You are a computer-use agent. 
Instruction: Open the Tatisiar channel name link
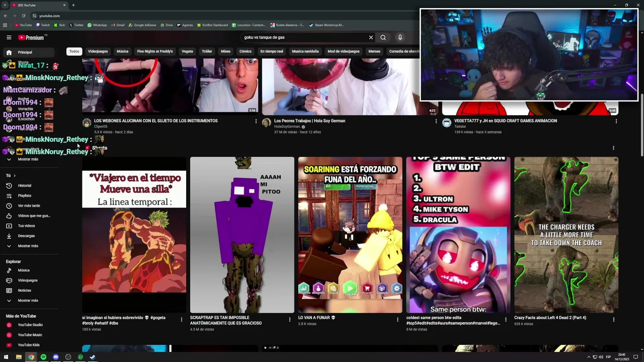click(x=460, y=127)
